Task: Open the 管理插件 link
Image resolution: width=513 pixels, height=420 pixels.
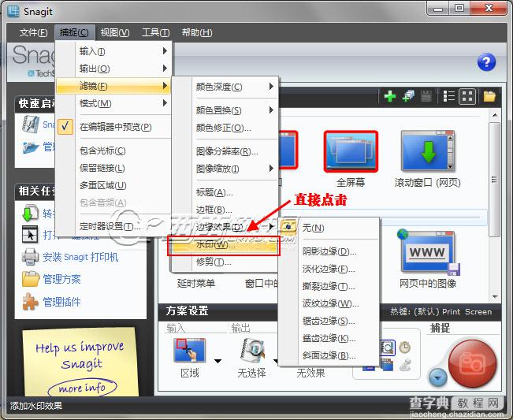Action: tap(61, 302)
